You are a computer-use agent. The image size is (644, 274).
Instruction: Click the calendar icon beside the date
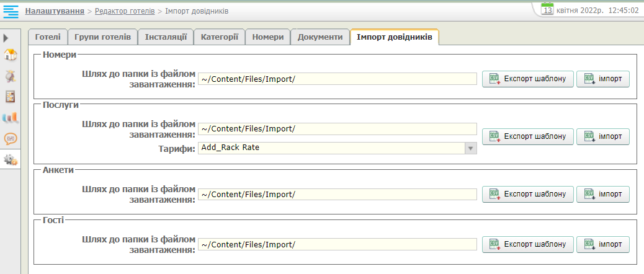click(547, 10)
